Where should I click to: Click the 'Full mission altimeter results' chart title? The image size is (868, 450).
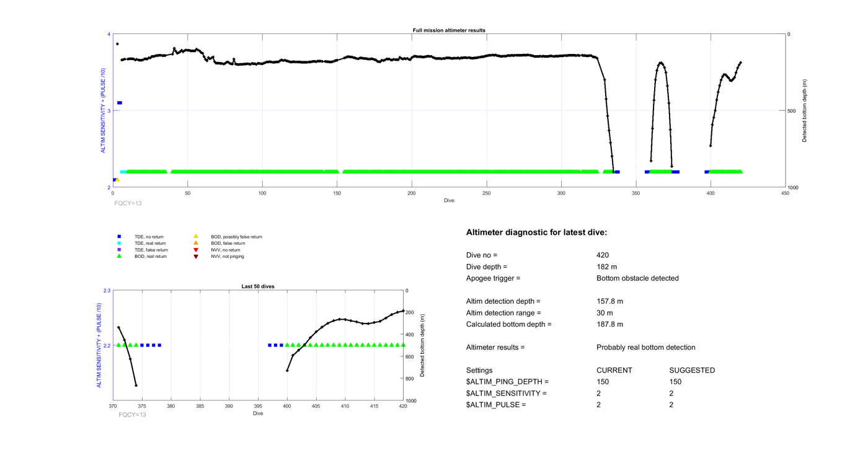(x=449, y=30)
